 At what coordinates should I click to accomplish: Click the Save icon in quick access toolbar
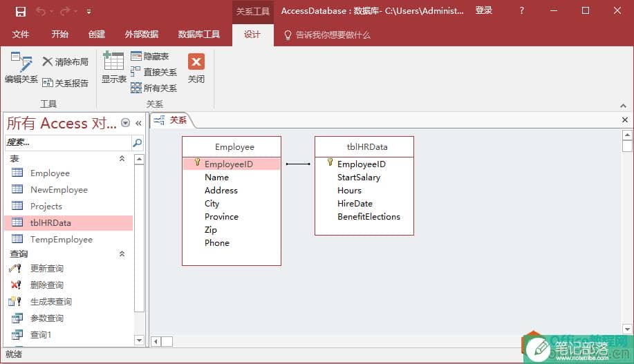pyautogui.click(x=21, y=11)
